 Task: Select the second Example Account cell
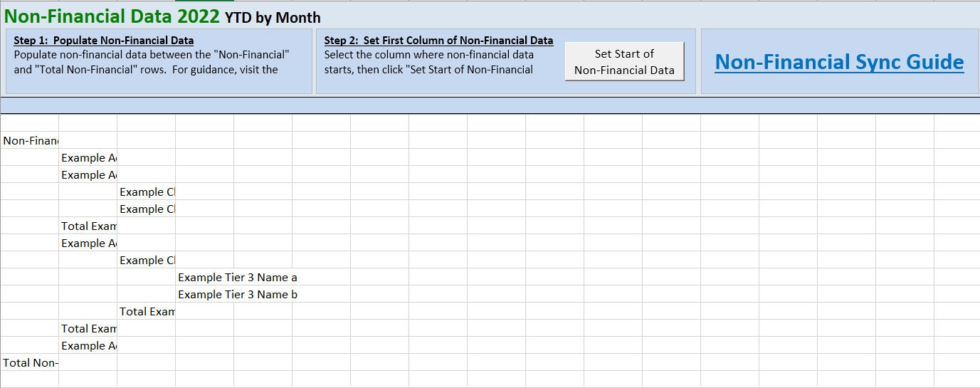click(88, 174)
